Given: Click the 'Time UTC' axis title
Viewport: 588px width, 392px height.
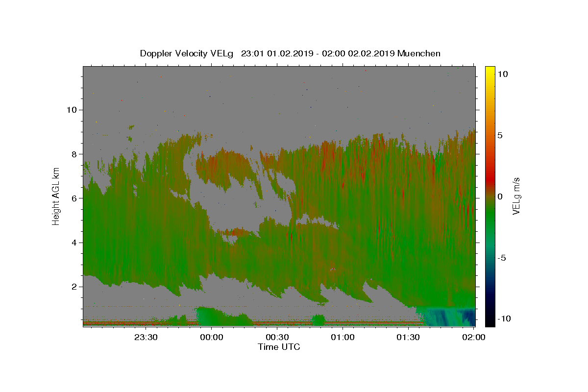Looking at the screenshot, I should tap(279, 347).
